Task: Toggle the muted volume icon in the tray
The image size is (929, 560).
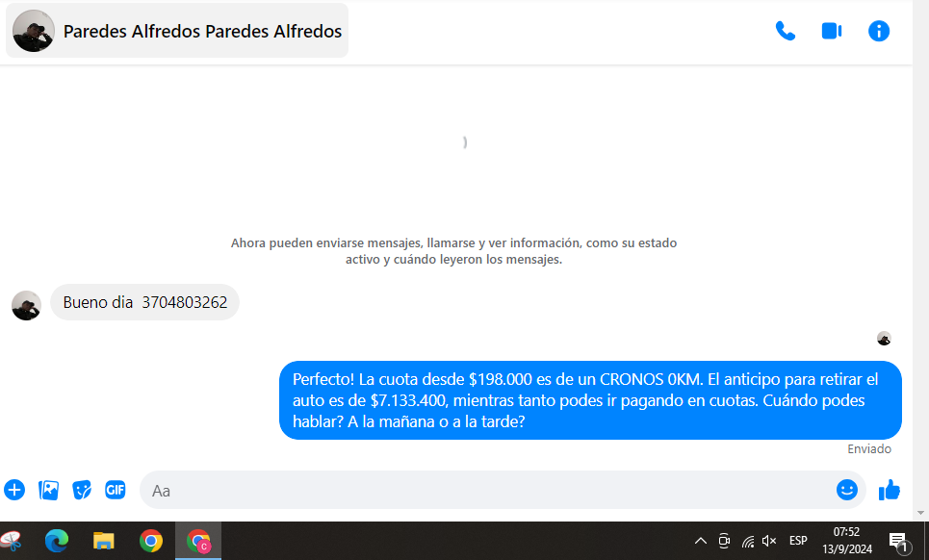Action: pos(769,541)
